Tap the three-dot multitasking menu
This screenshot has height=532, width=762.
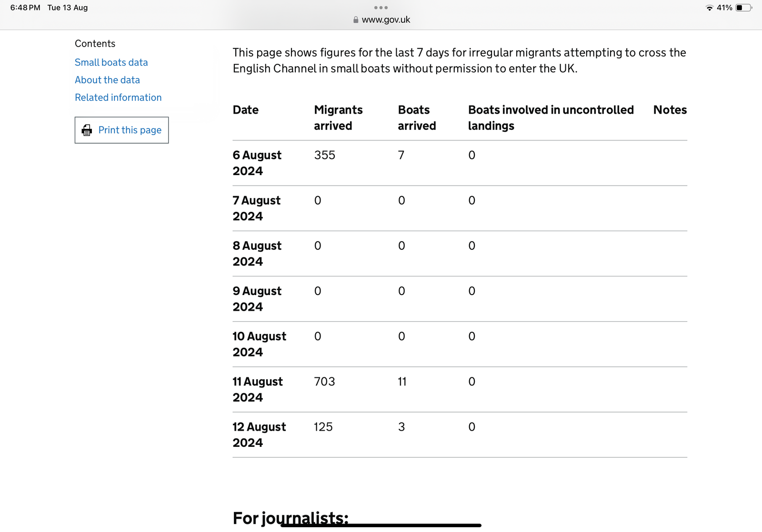point(381,8)
